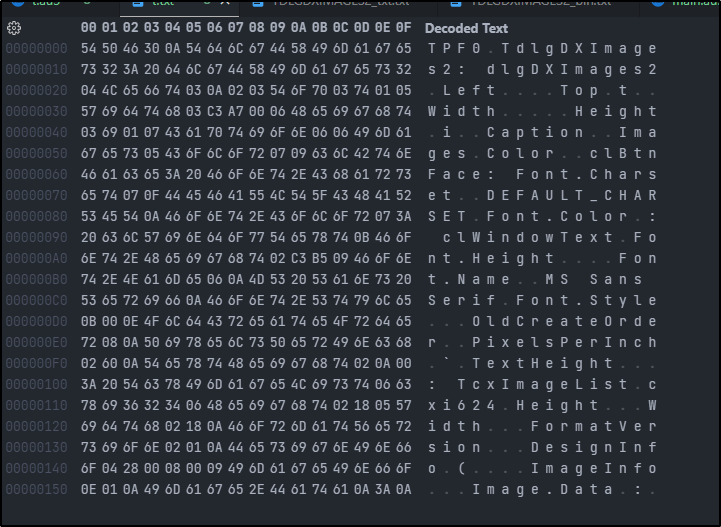Viewport: 721px width, 527px height.
Task: Select first byte 54 at offset 00000000
Action: (x=87, y=48)
